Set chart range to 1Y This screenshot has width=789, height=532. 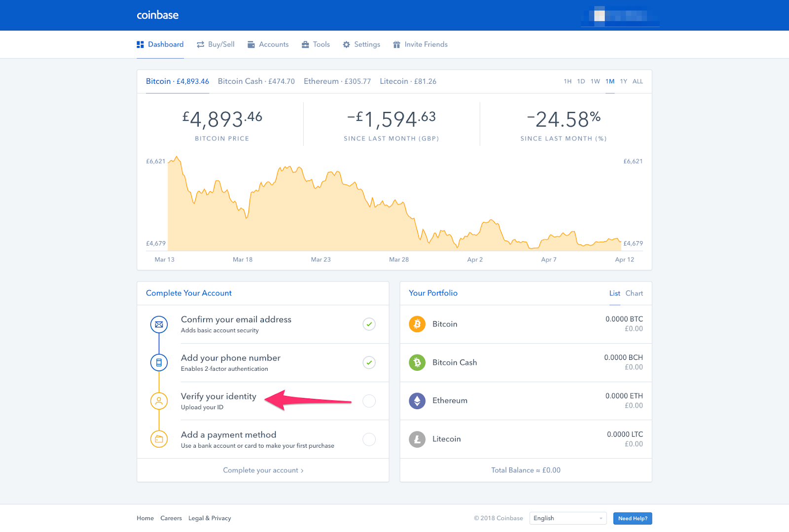[623, 81]
